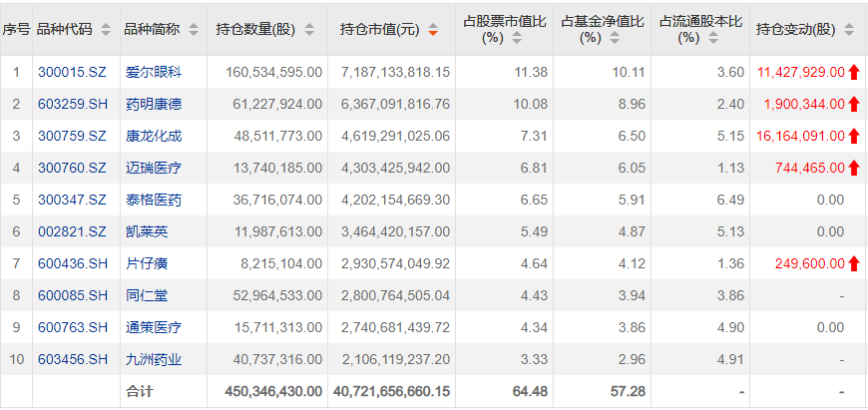
Task: Open stock code 002821.SZ
Action: pos(72,231)
